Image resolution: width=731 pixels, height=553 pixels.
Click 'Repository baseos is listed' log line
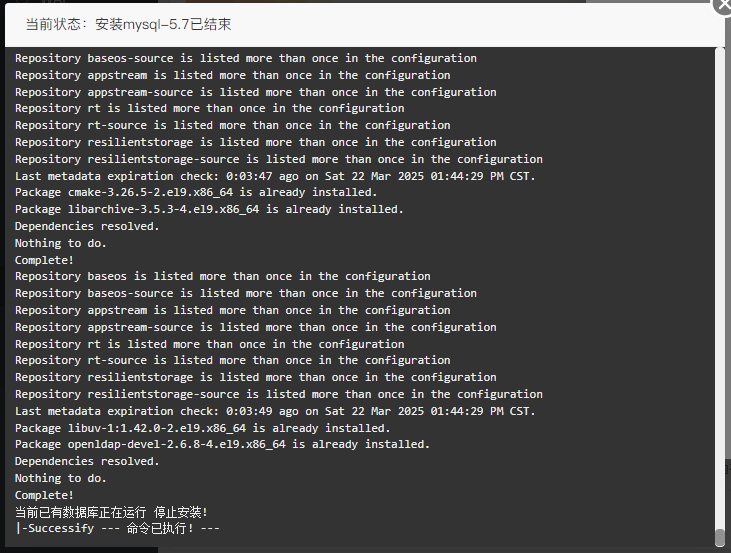pyautogui.click(x=222, y=276)
